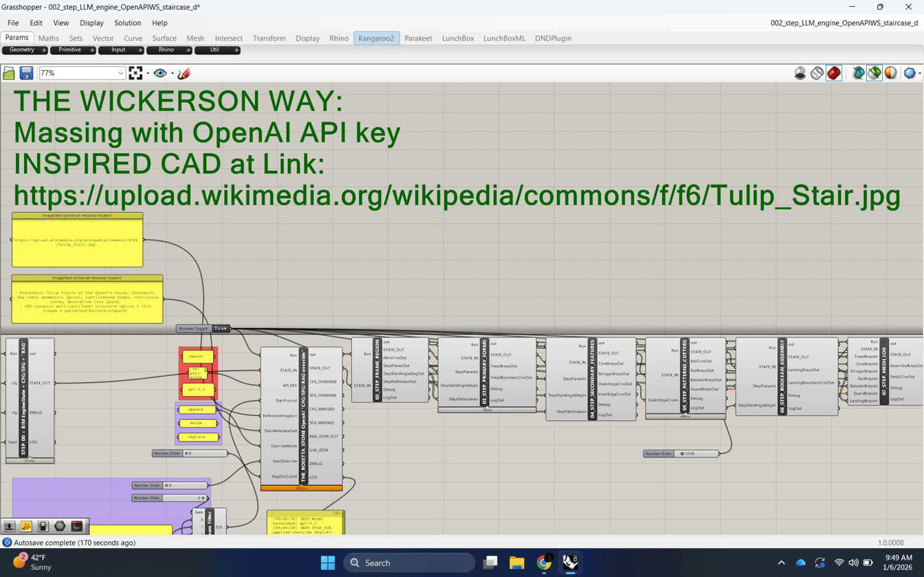Viewport: 924px width, 577px height.
Task: Click the Number Slider with value 8
Action: coord(190,453)
